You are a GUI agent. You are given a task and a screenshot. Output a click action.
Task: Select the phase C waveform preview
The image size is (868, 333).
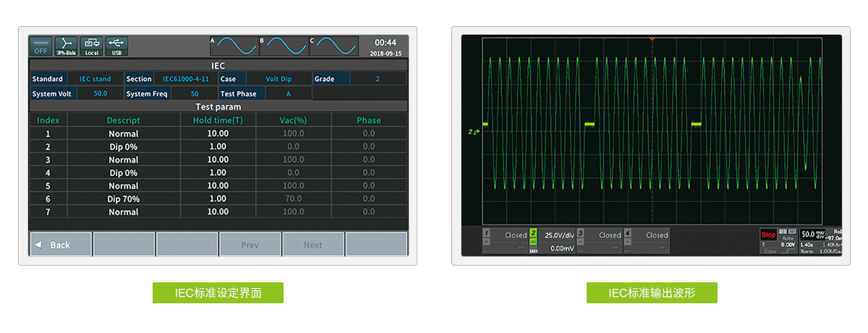click(x=333, y=46)
